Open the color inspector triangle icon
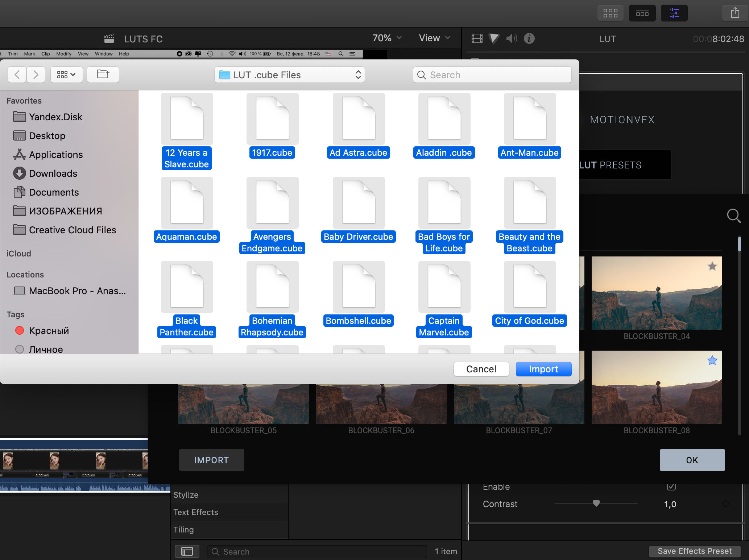Viewport: 749px width, 560px height. coord(494,38)
